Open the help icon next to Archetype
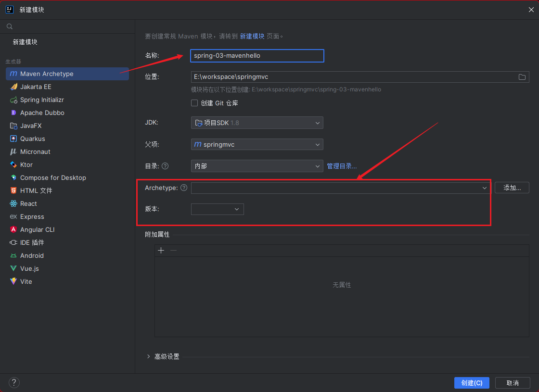The height and width of the screenshot is (392, 539). (184, 188)
